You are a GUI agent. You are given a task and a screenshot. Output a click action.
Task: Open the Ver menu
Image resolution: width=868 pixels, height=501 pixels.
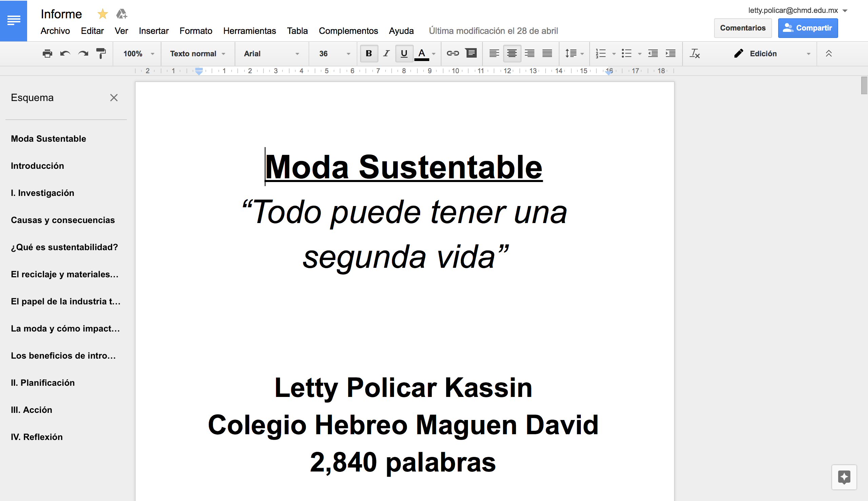click(x=121, y=31)
